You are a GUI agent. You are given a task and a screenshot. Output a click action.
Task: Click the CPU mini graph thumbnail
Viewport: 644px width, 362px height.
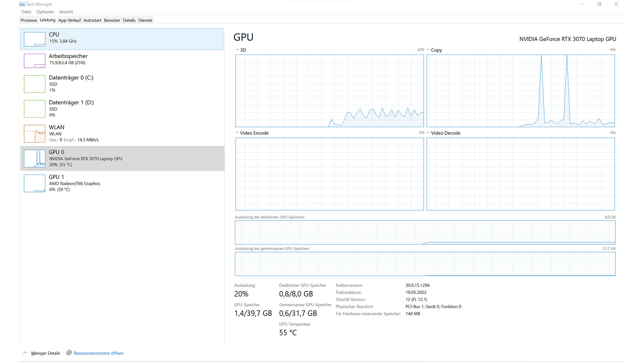click(35, 39)
